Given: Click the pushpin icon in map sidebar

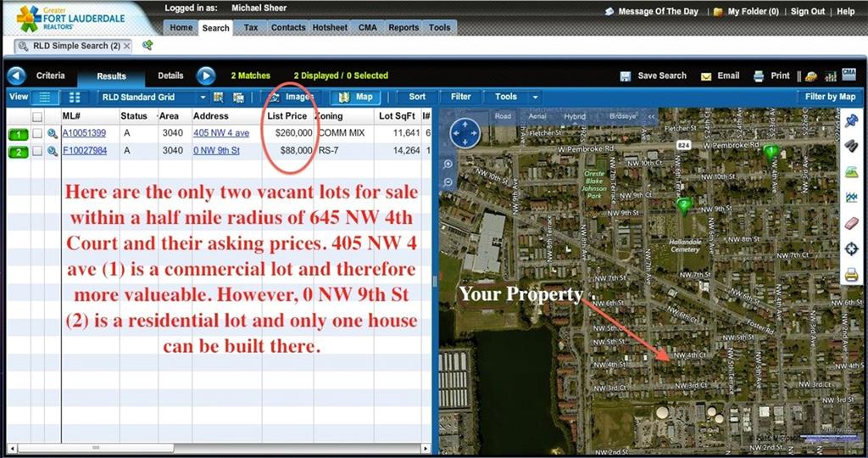Looking at the screenshot, I should click(852, 122).
